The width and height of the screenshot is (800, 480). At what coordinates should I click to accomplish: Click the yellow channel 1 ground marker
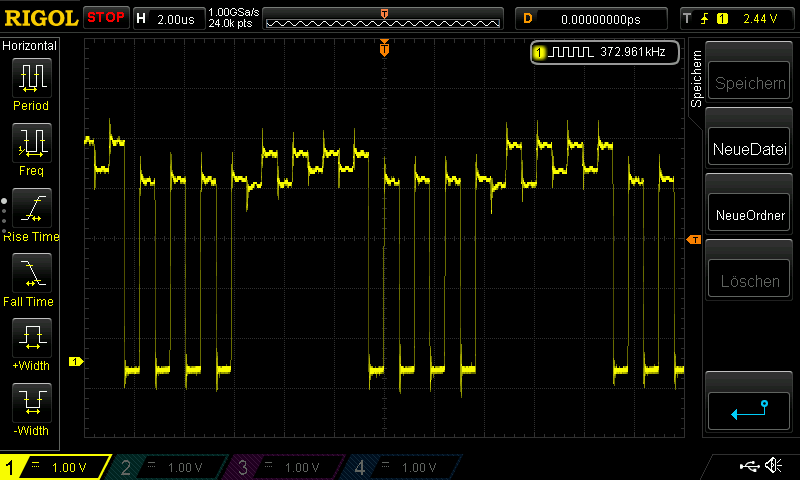76,361
